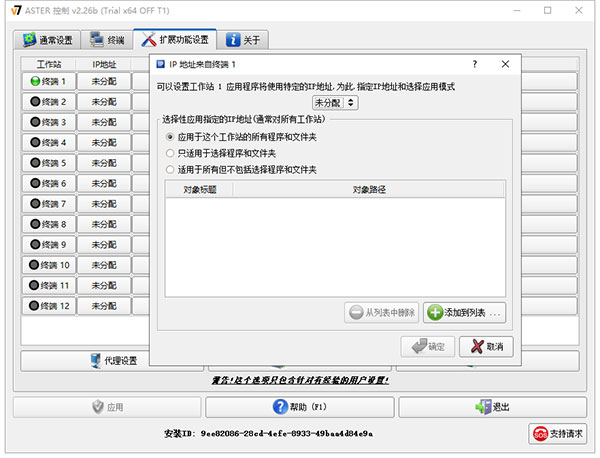Click the 未分配 IP cell for 终端 2

104,102
